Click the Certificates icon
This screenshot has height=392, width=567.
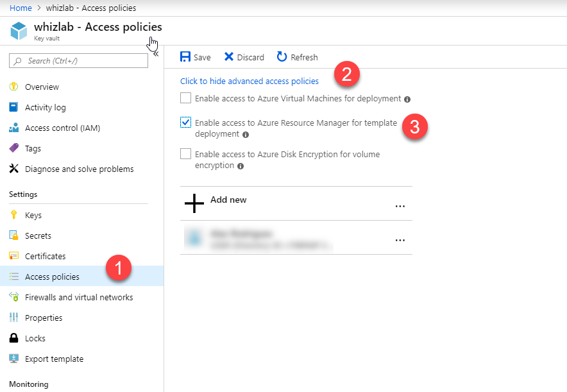tap(13, 256)
